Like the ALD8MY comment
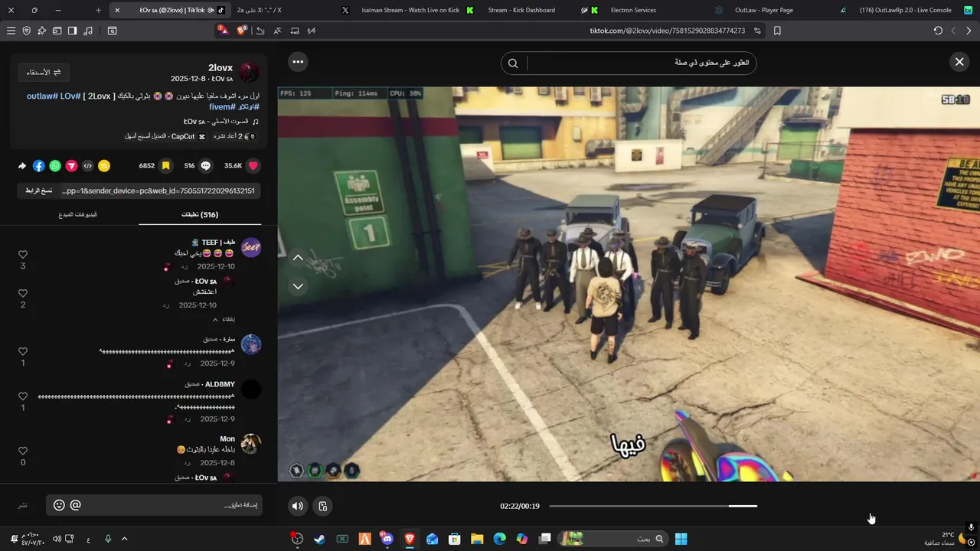Image resolution: width=980 pixels, height=551 pixels. (23, 396)
